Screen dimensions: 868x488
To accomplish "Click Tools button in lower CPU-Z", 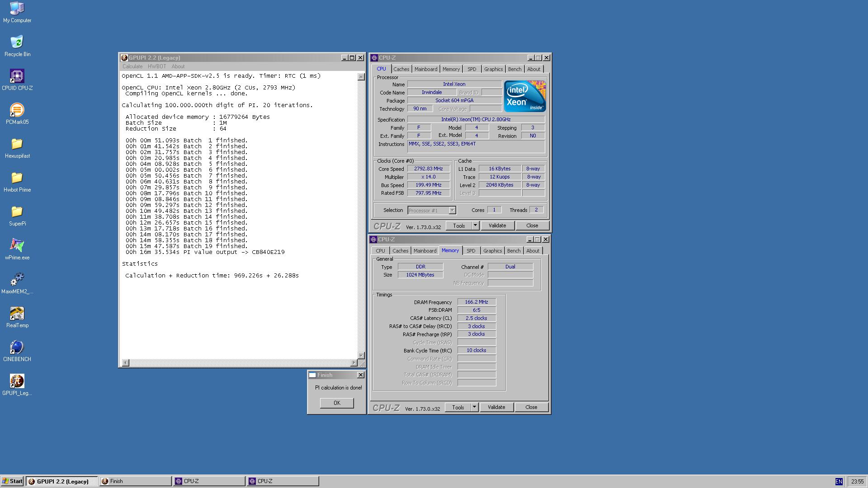I will click(x=458, y=407).
